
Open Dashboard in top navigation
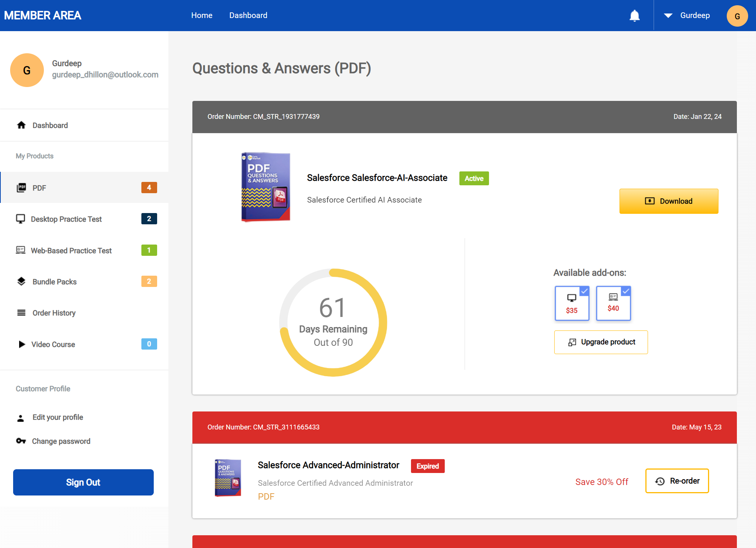click(248, 15)
